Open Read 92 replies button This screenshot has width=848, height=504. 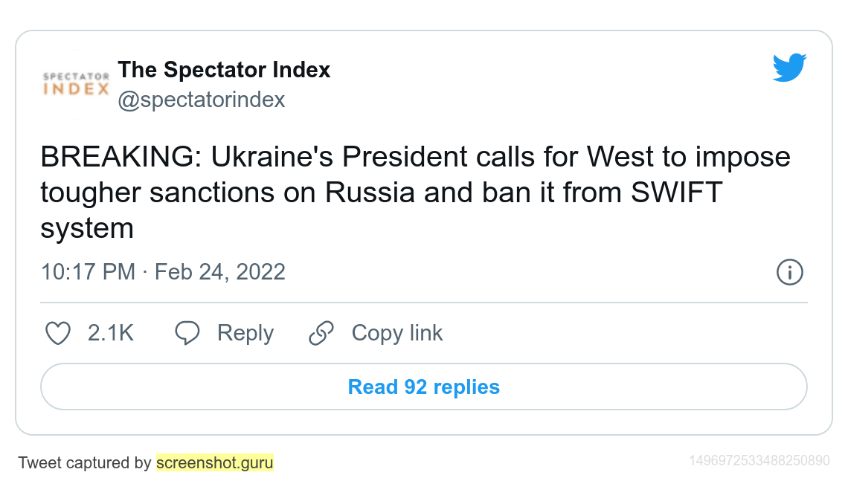(423, 387)
